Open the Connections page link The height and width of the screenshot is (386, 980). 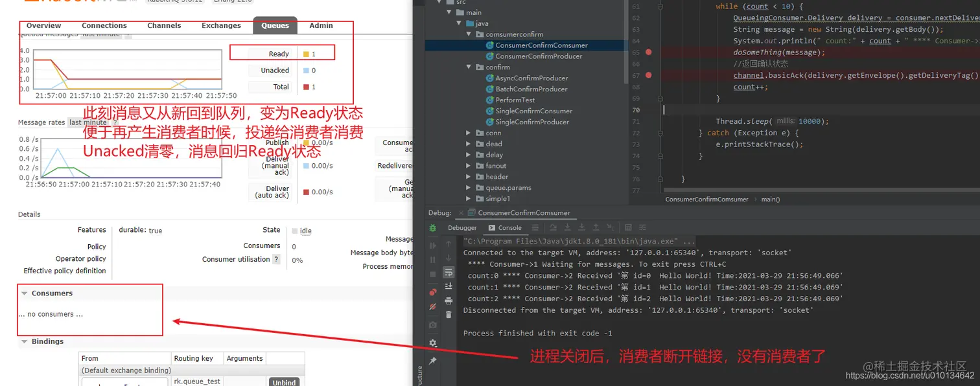(x=104, y=25)
